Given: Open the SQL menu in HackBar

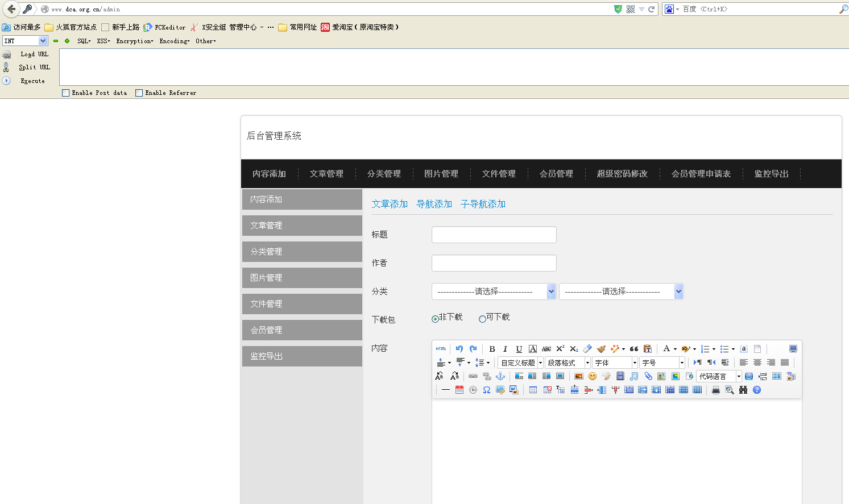Looking at the screenshot, I should tap(84, 41).
